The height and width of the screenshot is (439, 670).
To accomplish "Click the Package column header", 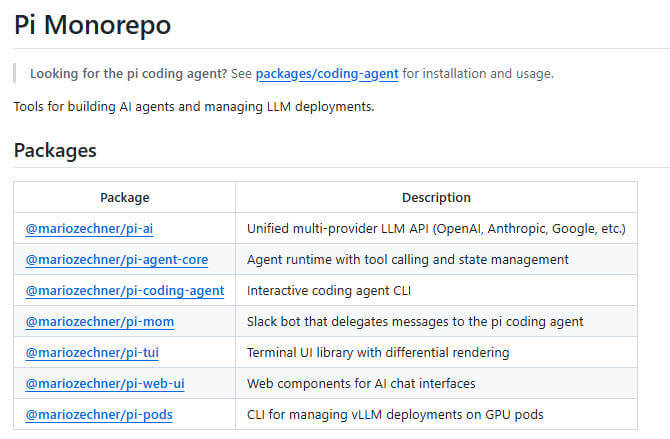I will pos(125,197).
